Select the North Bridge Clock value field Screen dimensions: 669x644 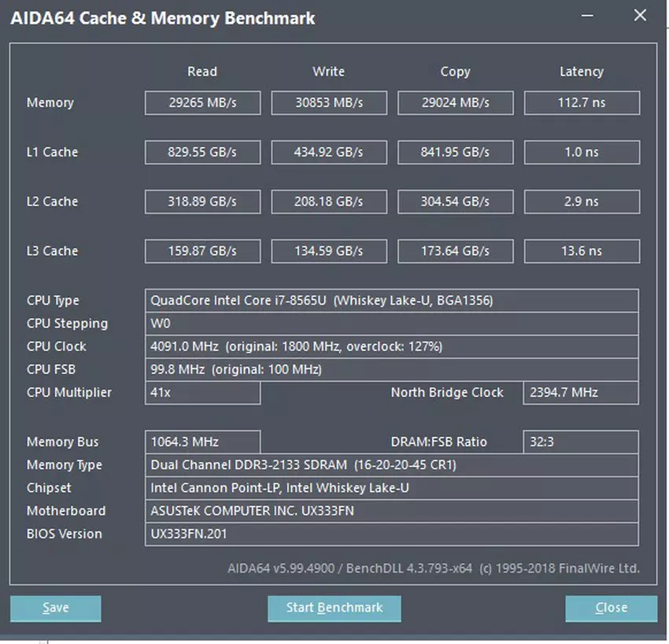tap(580, 393)
